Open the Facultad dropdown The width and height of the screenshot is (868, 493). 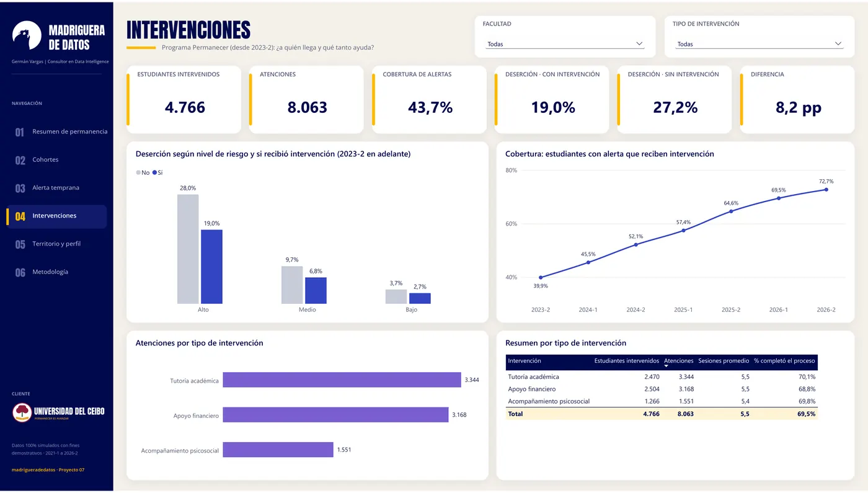pyautogui.click(x=565, y=44)
